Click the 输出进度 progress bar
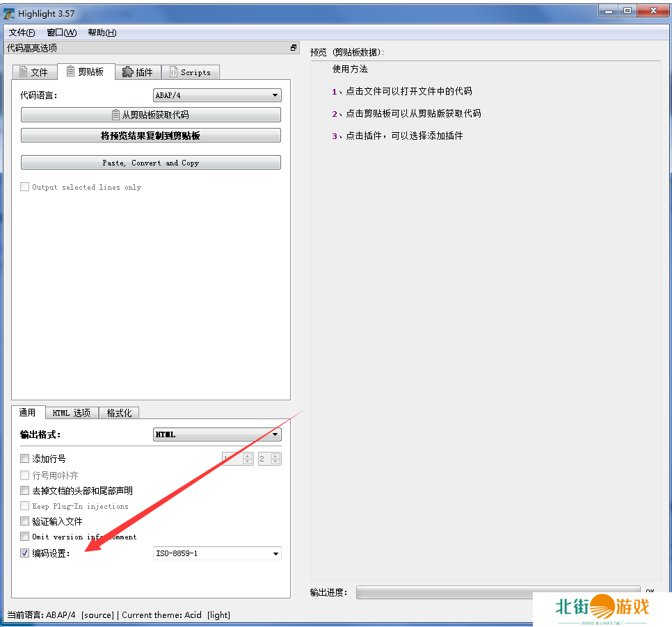 click(497, 592)
